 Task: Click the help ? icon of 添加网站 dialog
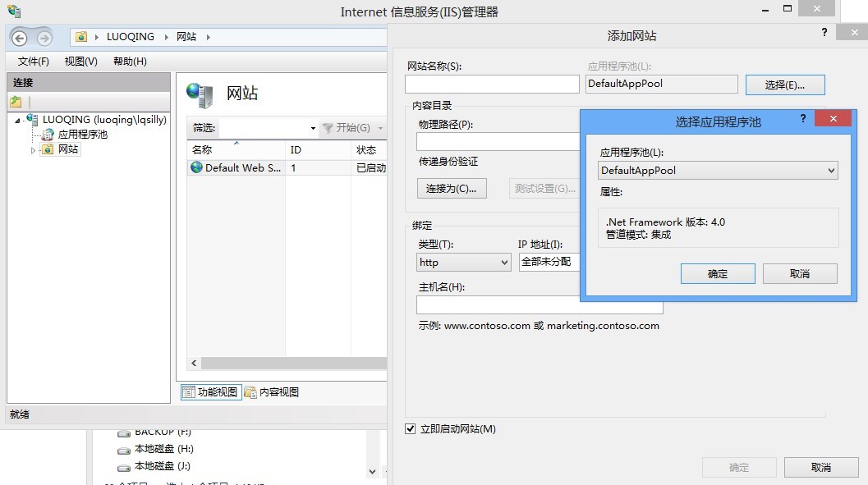pos(824,32)
